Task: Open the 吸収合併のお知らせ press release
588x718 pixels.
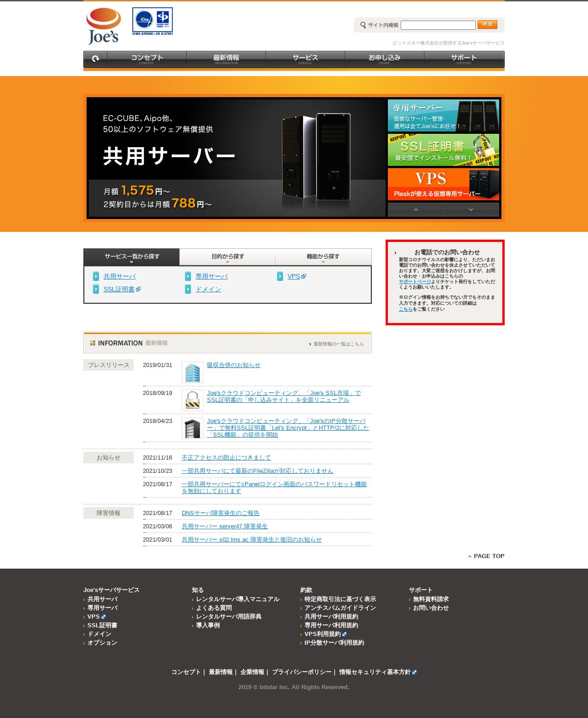Action: pyautogui.click(x=234, y=365)
